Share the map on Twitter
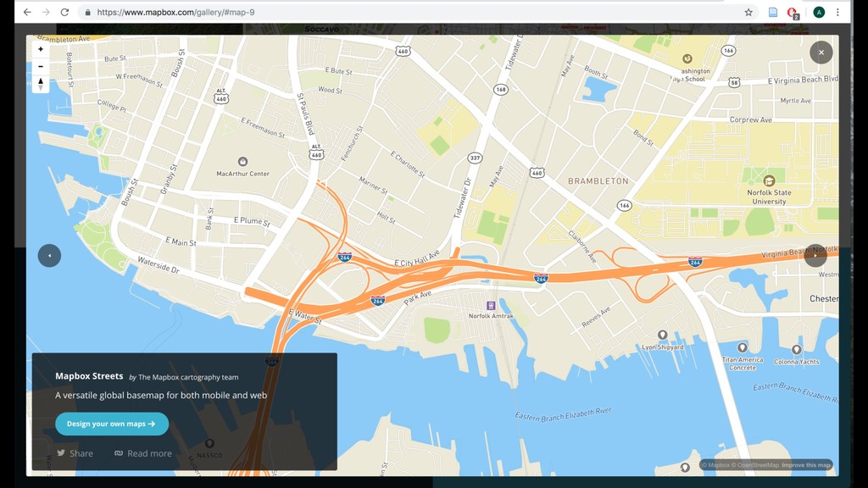Screen dimensions: 868x488 (75, 453)
